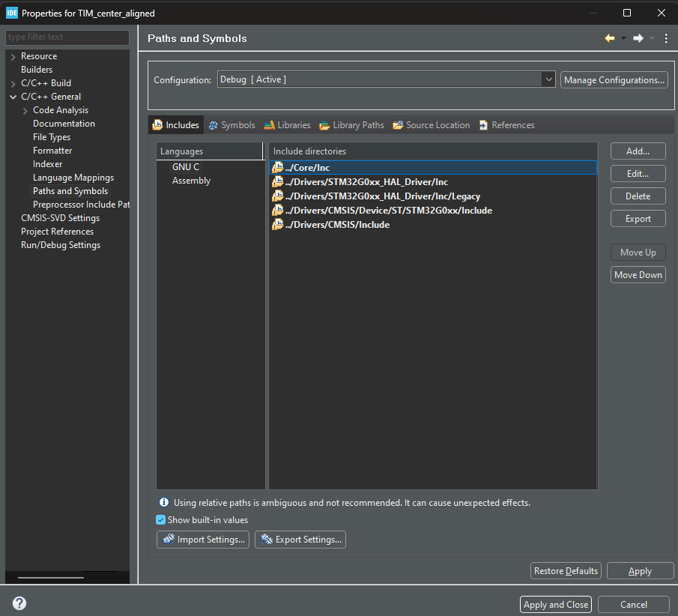Click the icon beside ../Drivers/CMSIS/Include entry
The width and height of the screenshot is (678, 616).
[277, 224]
